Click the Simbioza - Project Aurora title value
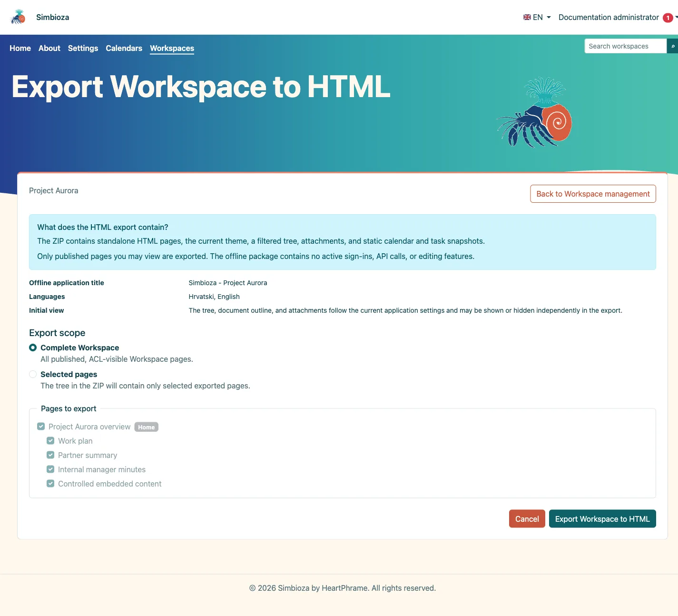 [228, 283]
